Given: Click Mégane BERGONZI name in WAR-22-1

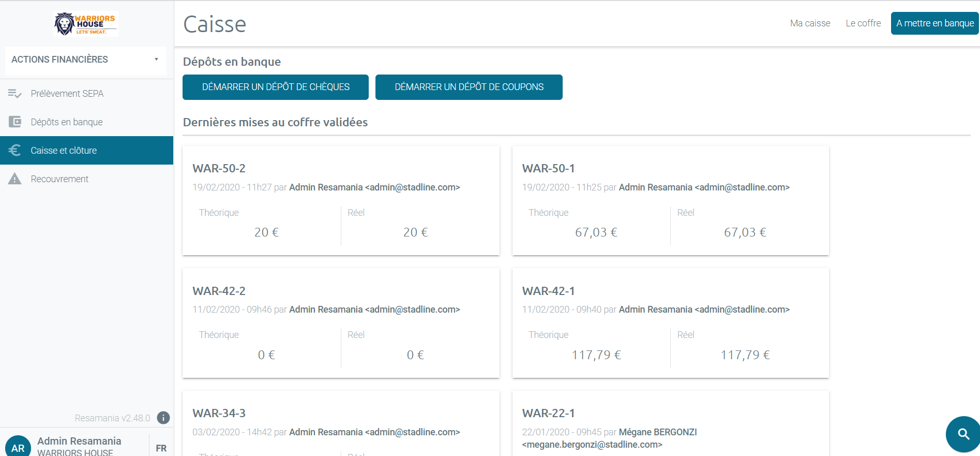Looking at the screenshot, I should 658,432.
